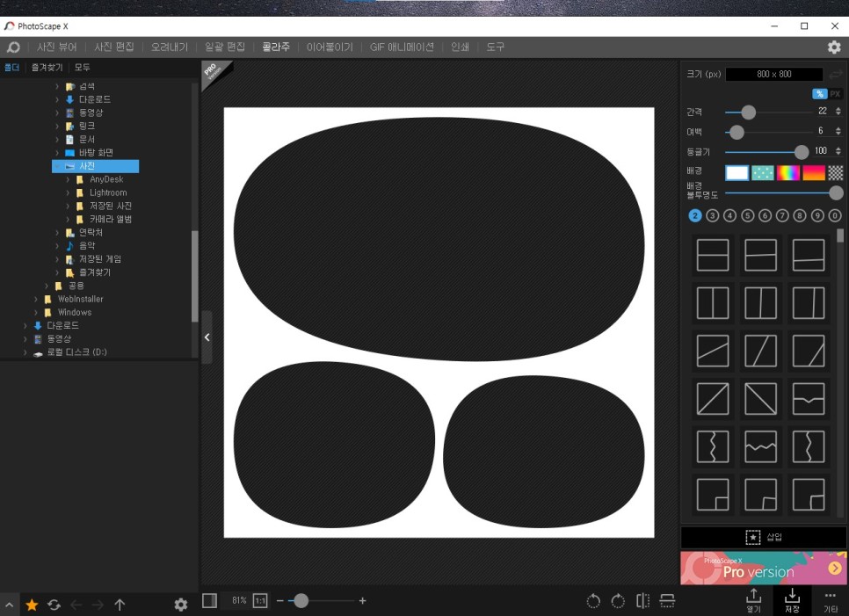Select the 8 photos layout count

tap(800, 215)
